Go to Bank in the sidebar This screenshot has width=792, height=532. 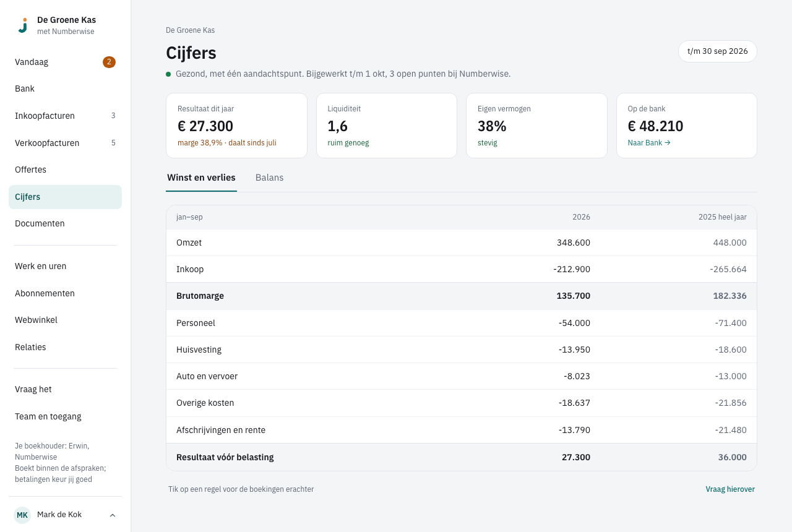tap(65, 89)
